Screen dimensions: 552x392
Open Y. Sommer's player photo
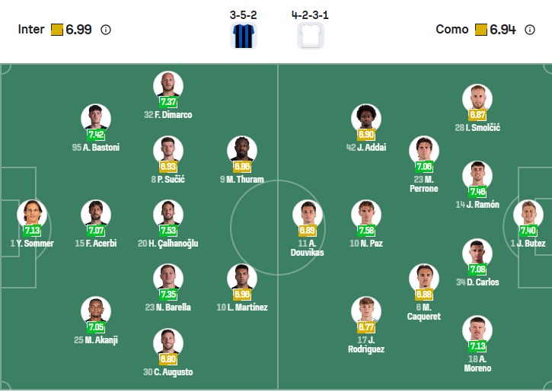pyautogui.click(x=32, y=215)
